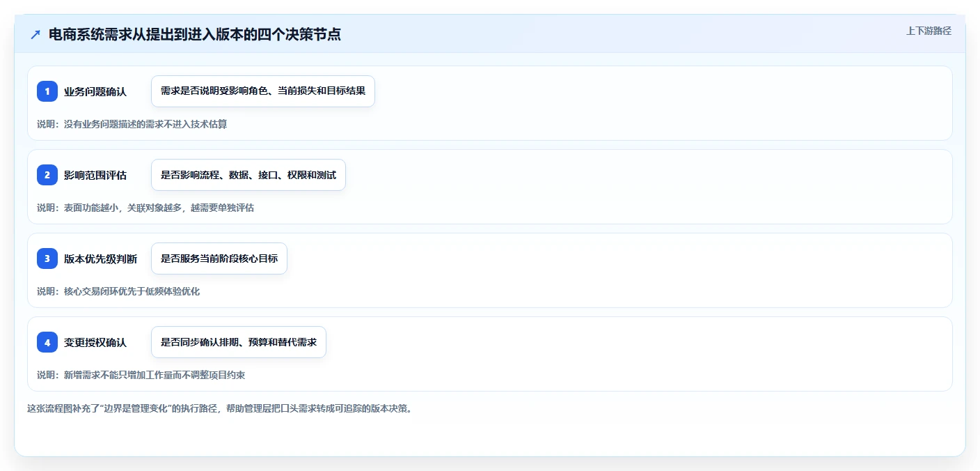The height and width of the screenshot is (471, 980).
Task: Click the step 3 number badge
Action: pos(47,258)
